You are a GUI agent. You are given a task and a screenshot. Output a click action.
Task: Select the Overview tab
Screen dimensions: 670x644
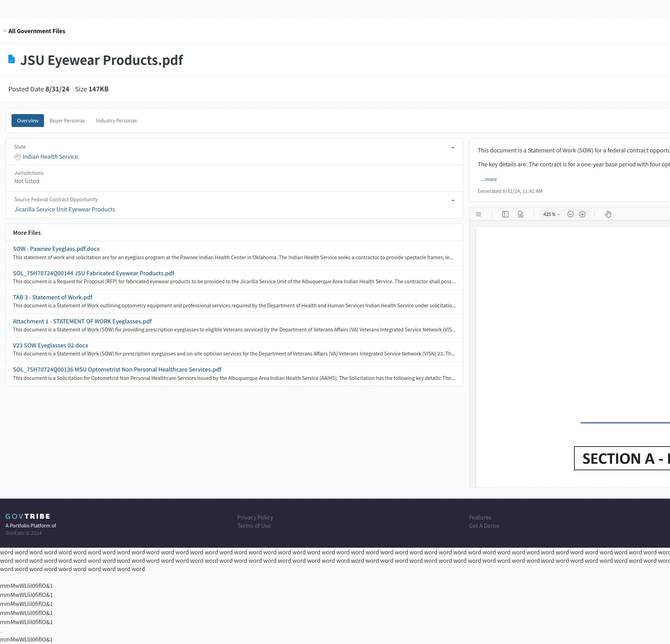(x=28, y=120)
